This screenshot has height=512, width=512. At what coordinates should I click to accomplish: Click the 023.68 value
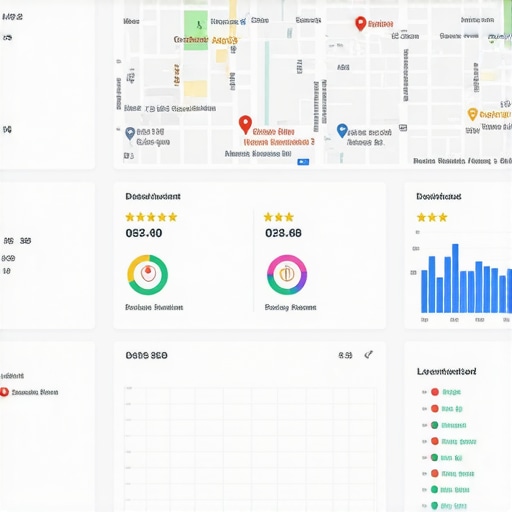pyautogui.click(x=283, y=233)
